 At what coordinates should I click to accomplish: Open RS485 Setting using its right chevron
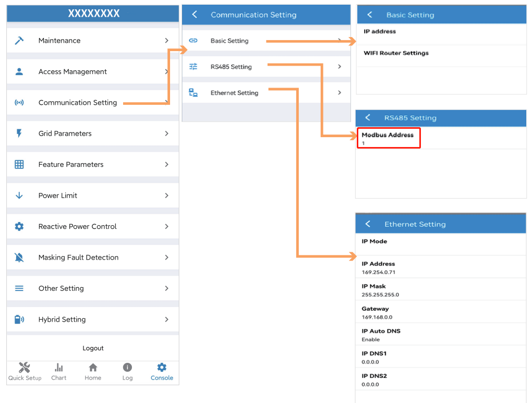[340, 67]
